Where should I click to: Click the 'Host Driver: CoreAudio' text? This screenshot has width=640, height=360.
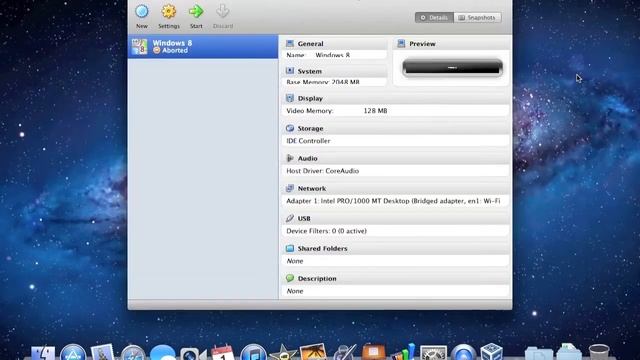point(322,171)
